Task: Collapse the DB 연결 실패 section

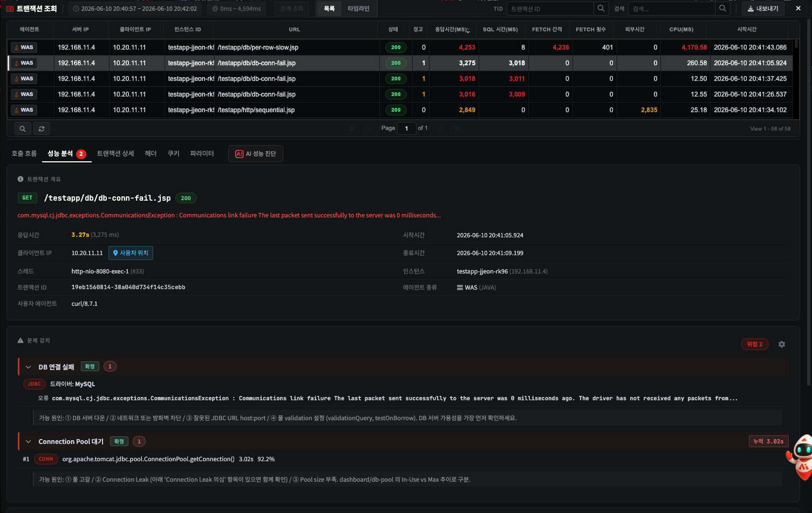Action: [28, 367]
